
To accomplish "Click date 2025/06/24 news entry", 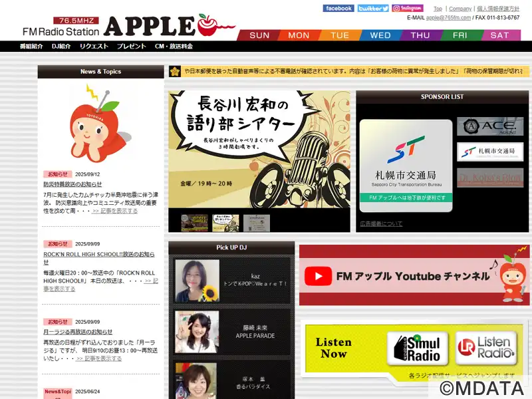I will pyautogui.click(x=88, y=392).
